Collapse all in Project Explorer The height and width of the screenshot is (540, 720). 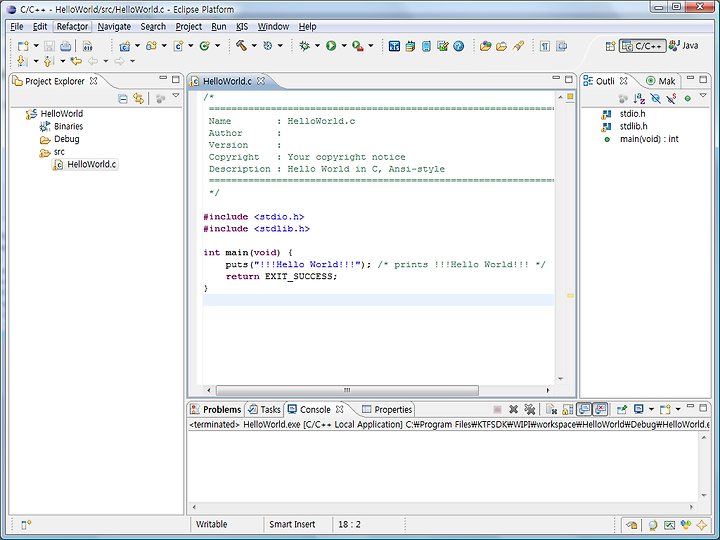(x=123, y=98)
